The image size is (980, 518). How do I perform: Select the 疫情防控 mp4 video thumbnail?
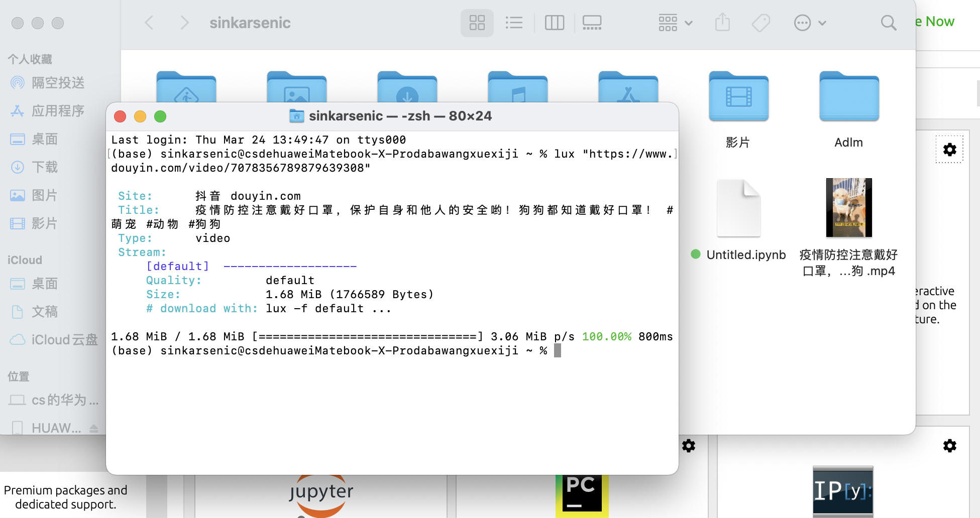(x=849, y=207)
